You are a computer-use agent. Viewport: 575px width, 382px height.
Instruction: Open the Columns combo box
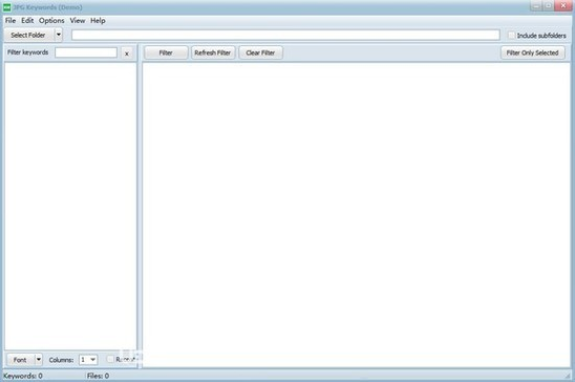coord(88,360)
